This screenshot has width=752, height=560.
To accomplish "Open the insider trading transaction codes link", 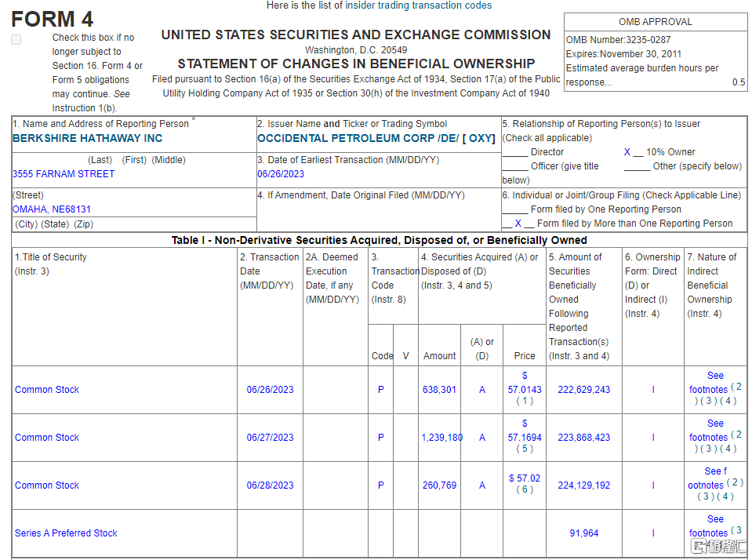I will click(x=418, y=5).
